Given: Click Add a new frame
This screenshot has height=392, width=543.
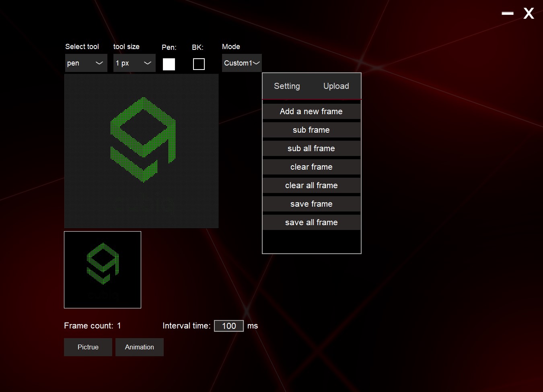Looking at the screenshot, I should pyautogui.click(x=311, y=111).
